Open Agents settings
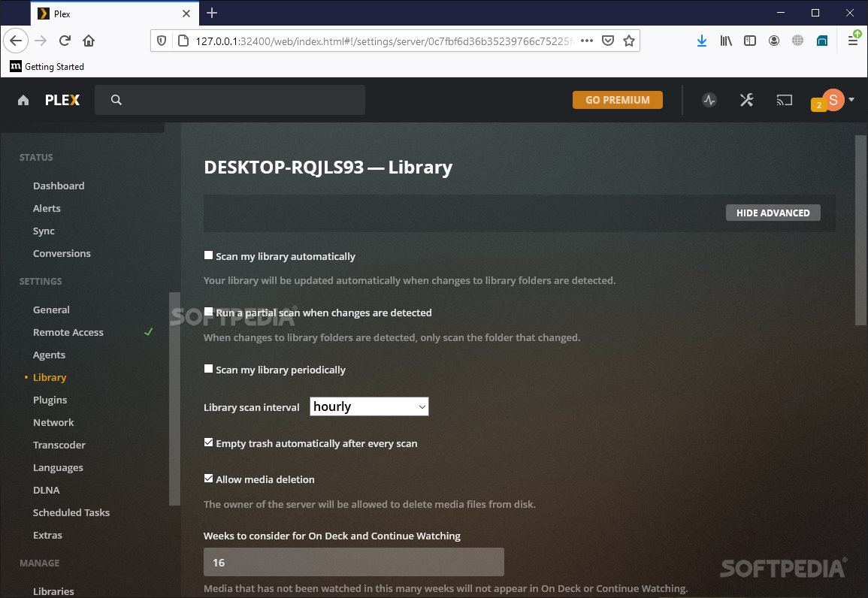The image size is (868, 598). point(49,355)
